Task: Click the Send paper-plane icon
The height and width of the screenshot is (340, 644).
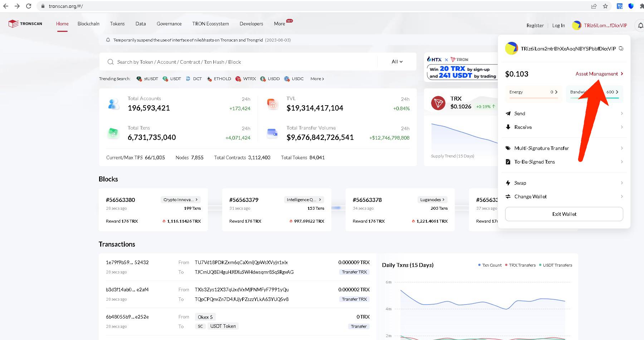Action: click(x=508, y=113)
